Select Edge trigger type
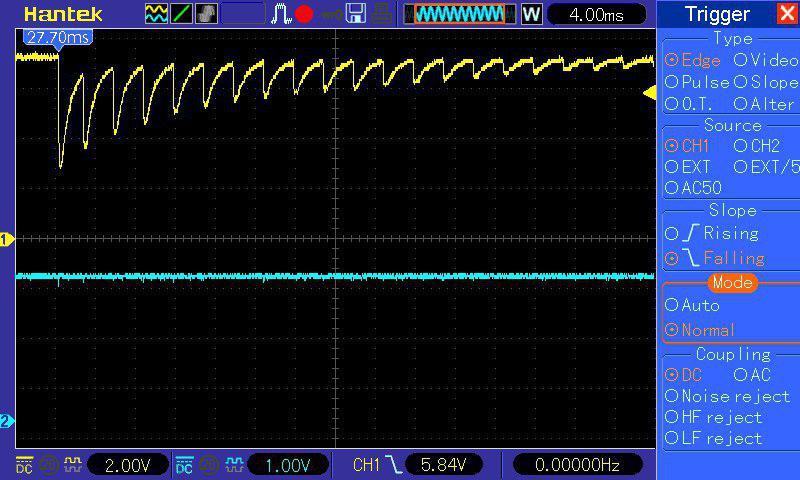Image resolution: width=800 pixels, height=480 pixels. [692, 60]
